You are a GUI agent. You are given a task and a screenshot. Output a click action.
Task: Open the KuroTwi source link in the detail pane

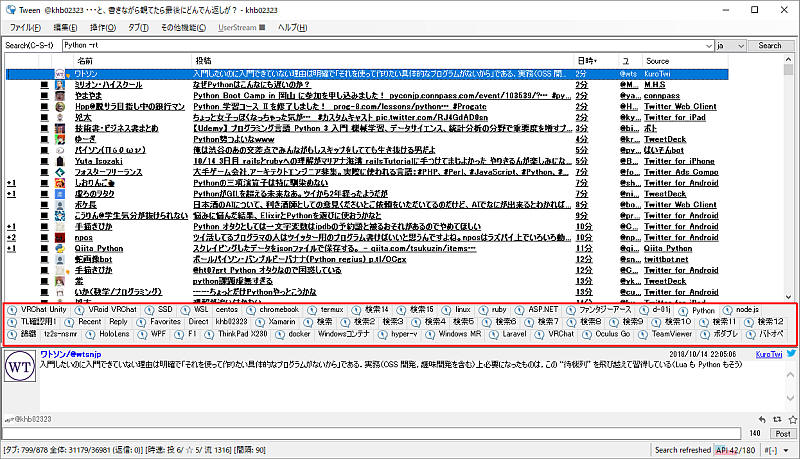[769, 354]
